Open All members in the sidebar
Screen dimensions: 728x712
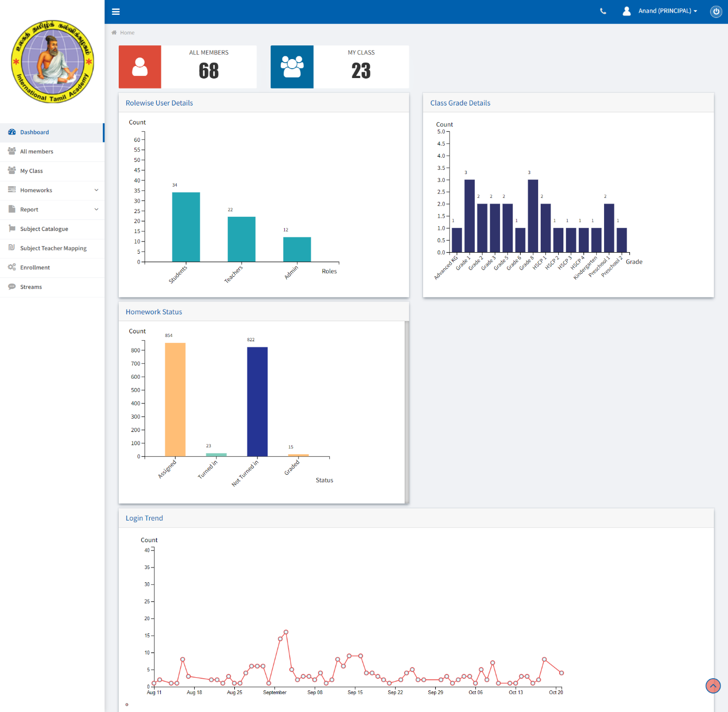(x=36, y=152)
